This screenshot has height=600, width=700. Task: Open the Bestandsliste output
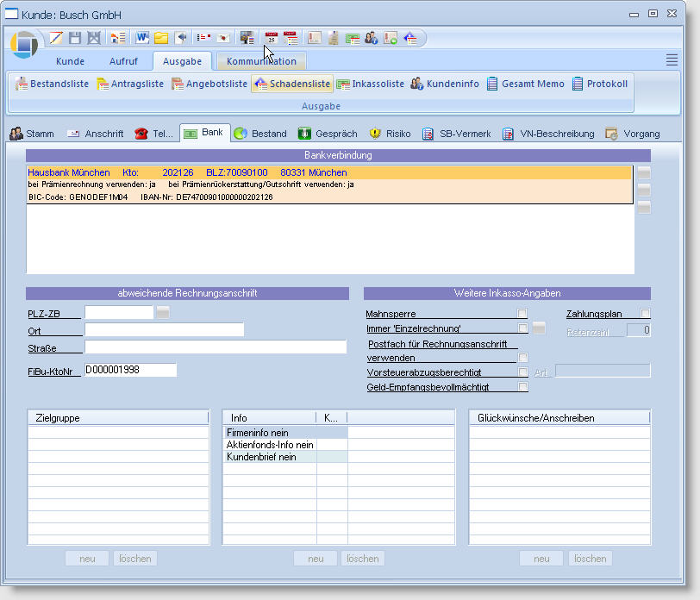(x=52, y=84)
